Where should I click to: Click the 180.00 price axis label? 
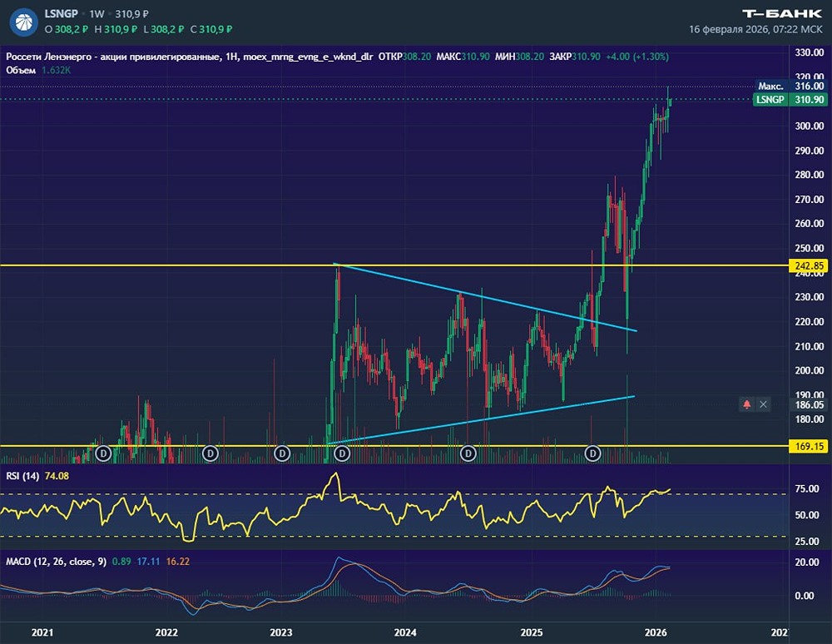810,419
